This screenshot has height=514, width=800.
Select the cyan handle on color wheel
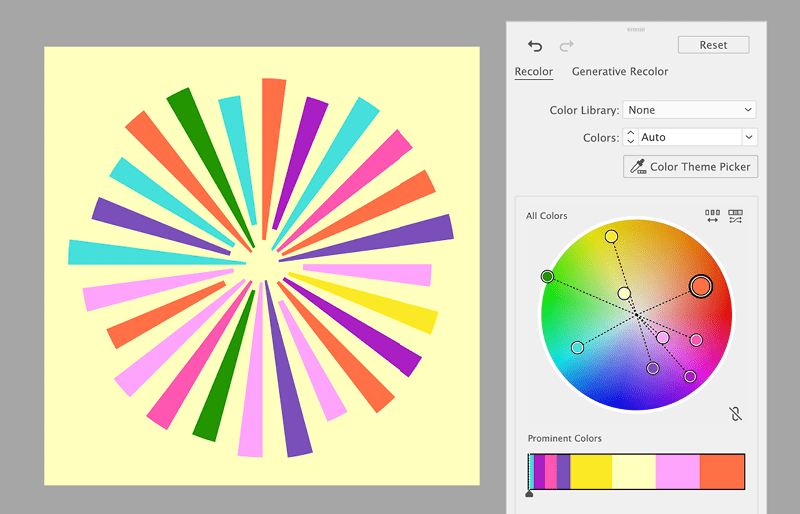[x=577, y=348]
